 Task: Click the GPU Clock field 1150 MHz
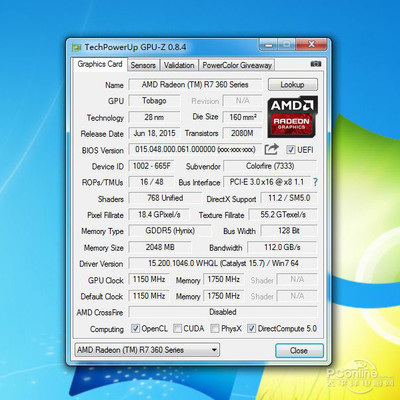(149, 279)
